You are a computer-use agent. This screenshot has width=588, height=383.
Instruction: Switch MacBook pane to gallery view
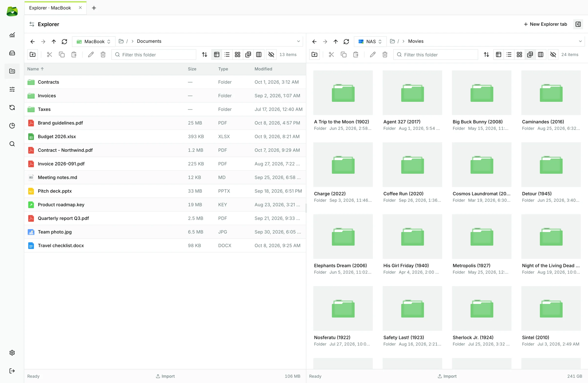(248, 55)
